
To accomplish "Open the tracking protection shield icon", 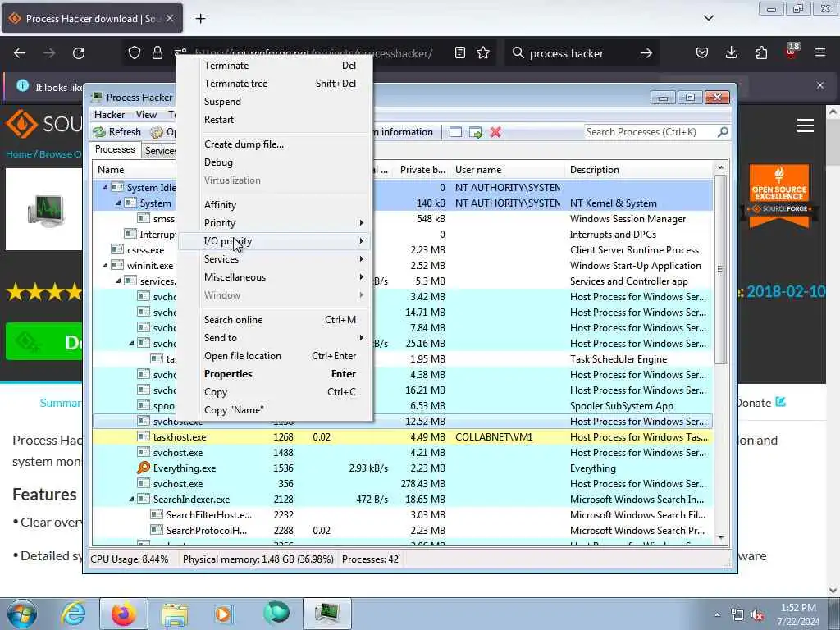I will point(135,53).
